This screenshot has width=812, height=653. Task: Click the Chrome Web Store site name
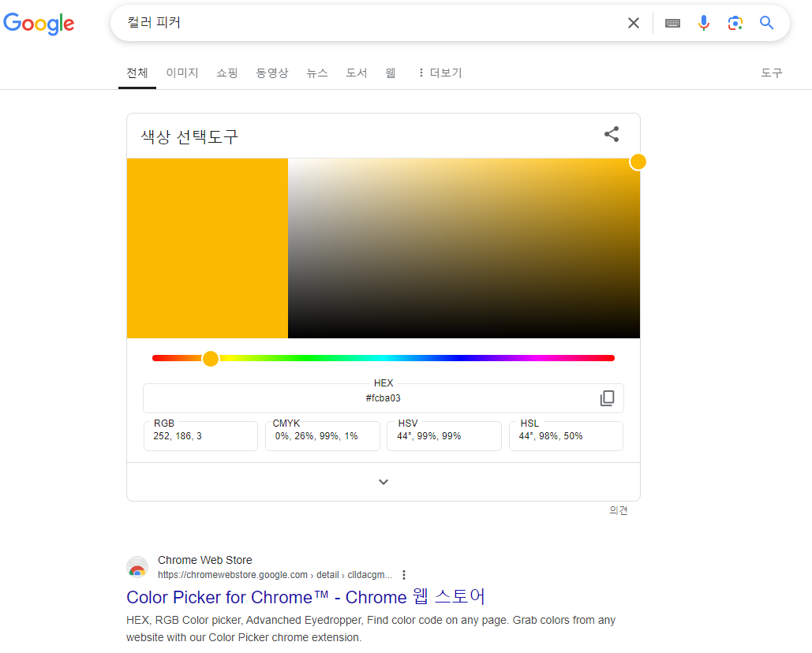pos(205,560)
